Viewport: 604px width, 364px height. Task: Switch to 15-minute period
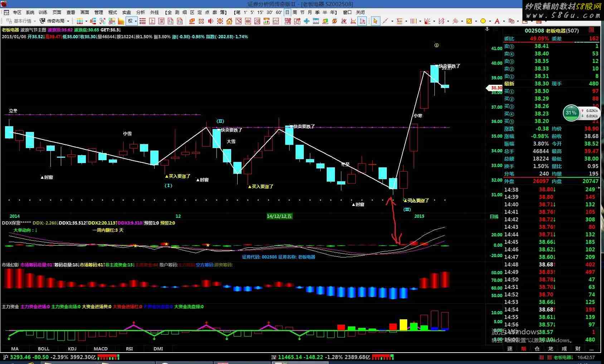point(260,12)
